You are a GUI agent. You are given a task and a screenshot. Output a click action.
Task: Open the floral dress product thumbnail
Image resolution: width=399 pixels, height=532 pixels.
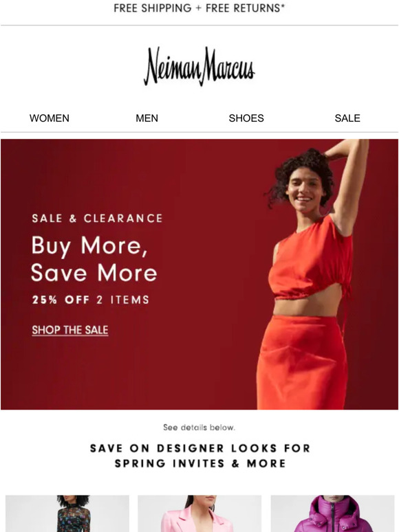pos(67,513)
